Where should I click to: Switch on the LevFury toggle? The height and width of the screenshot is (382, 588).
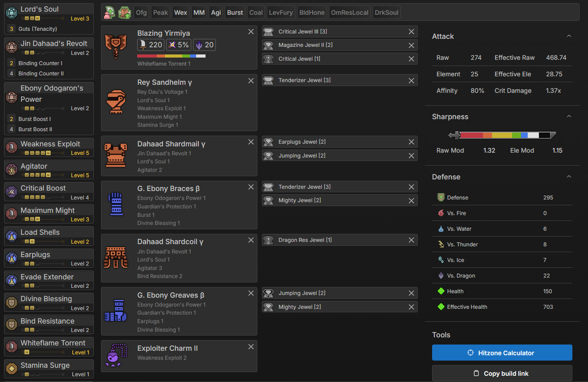click(x=281, y=12)
